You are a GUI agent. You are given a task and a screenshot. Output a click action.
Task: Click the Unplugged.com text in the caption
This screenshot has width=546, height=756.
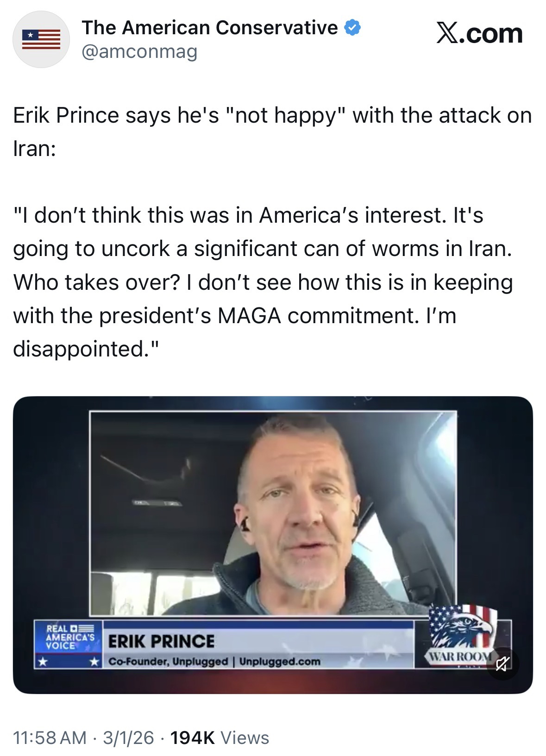pyautogui.click(x=280, y=662)
